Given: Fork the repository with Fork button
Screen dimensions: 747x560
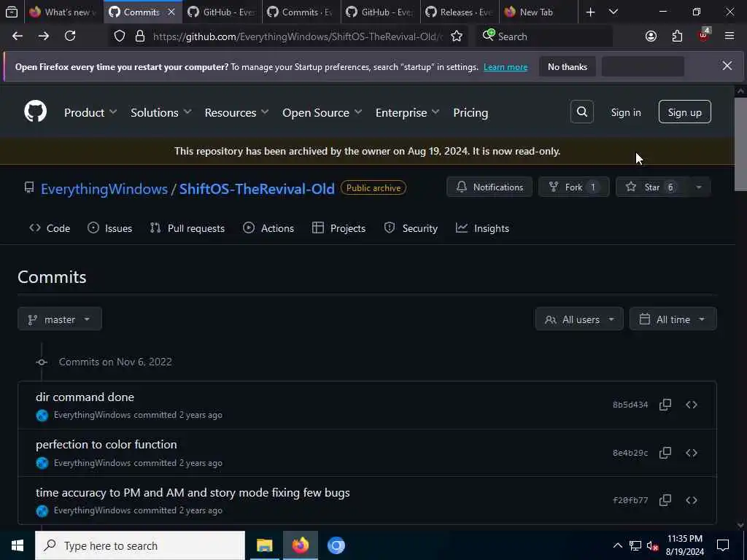Looking at the screenshot, I should [x=573, y=187].
